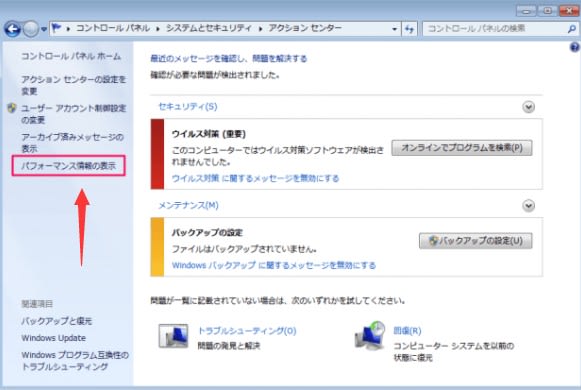The width and height of the screenshot is (581, 390).
Task: Refresh the address bar page
Action: (x=409, y=29)
